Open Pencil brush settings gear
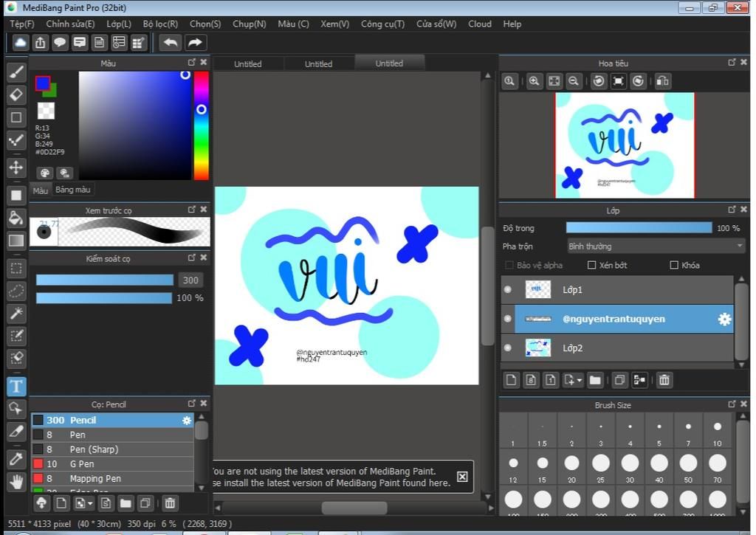756x535 pixels. 187,421
